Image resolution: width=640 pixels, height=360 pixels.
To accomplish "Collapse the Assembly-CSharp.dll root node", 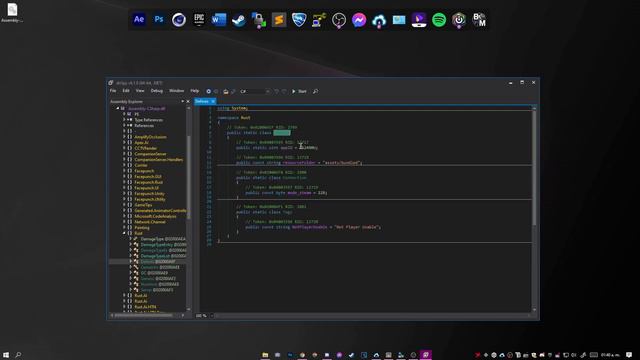I will click(x=118, y=109).
